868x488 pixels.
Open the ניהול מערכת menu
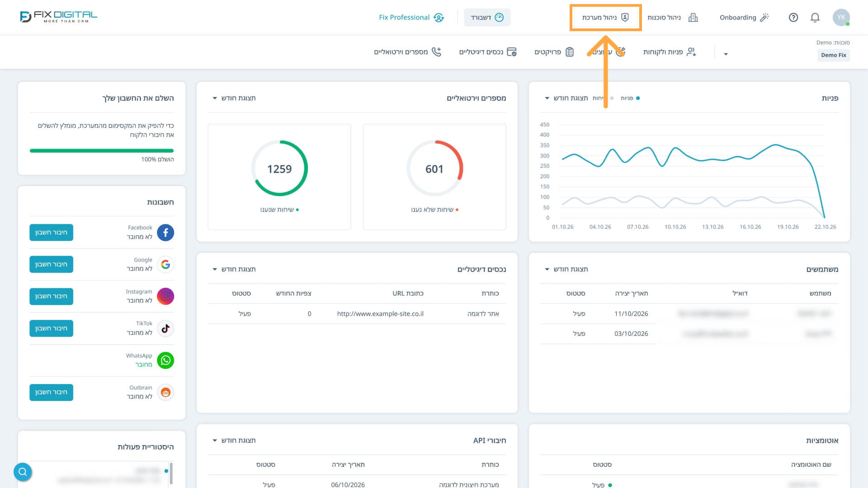point(605,17)
